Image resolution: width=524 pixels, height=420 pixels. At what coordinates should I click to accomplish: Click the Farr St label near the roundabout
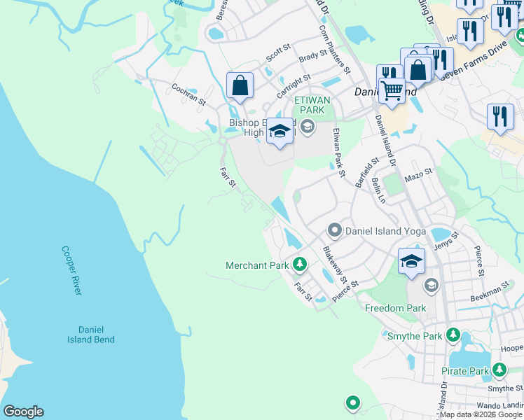click(228, 177)
